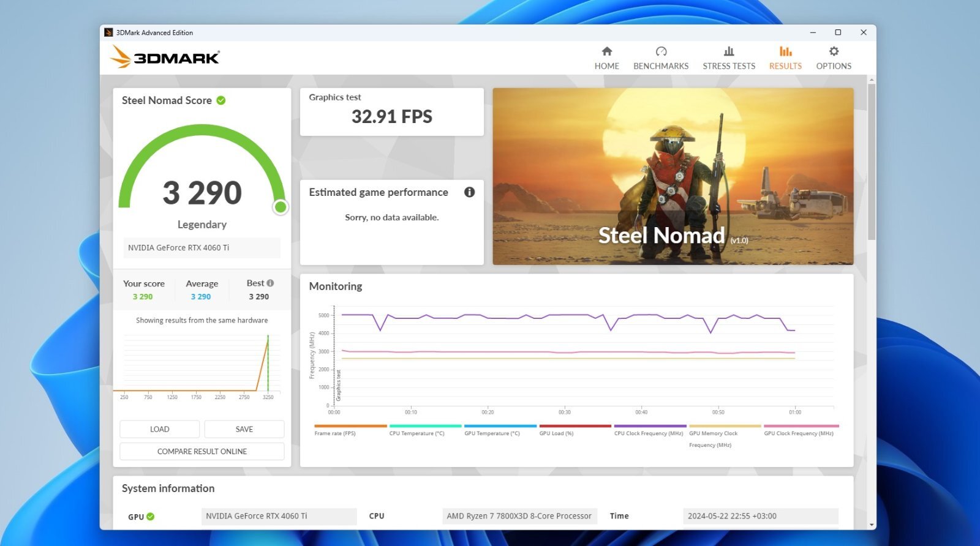Click the 3DMark app icon in title bar
This screenshot has width=980, height=546.
tap(108, 32)
